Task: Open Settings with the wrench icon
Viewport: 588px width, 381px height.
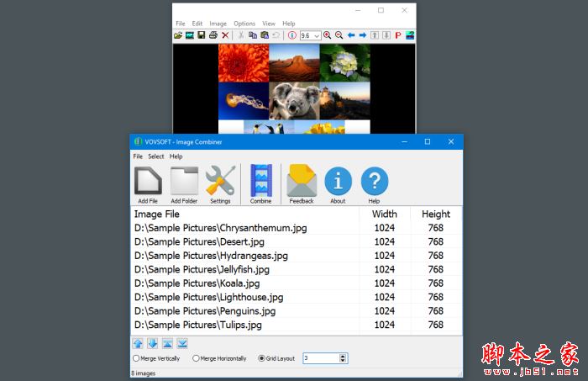Action: tap(220, 181)
